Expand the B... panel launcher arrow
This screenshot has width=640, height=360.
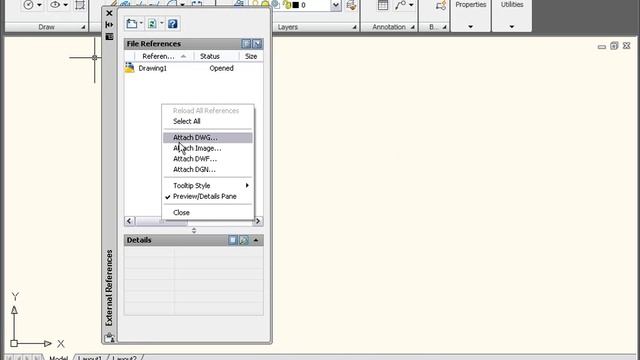(x=444, y=27)
